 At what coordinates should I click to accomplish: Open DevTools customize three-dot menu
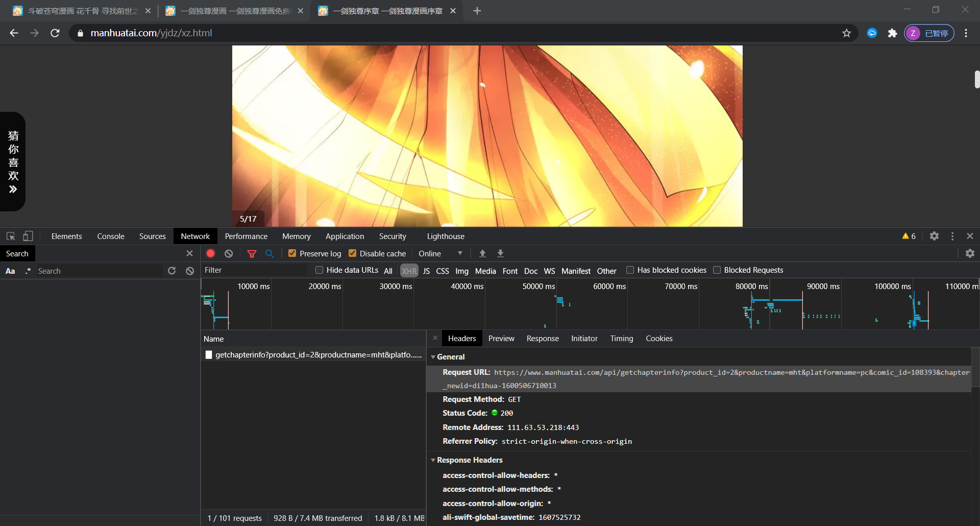952,236
